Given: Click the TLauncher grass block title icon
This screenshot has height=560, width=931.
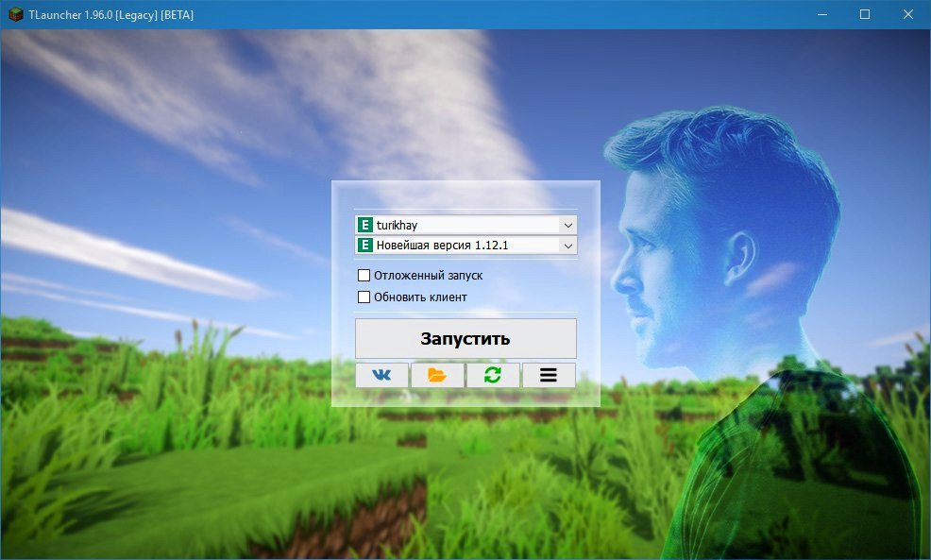Looking at the screenshot, I should point(15,14).
